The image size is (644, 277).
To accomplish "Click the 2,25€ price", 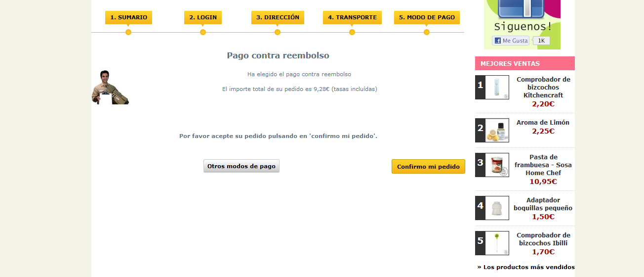I will pyautogui.click(x=543, y=131).
